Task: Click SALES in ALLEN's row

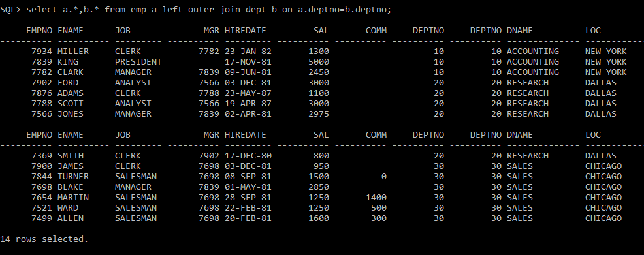Action: point(519,218)
